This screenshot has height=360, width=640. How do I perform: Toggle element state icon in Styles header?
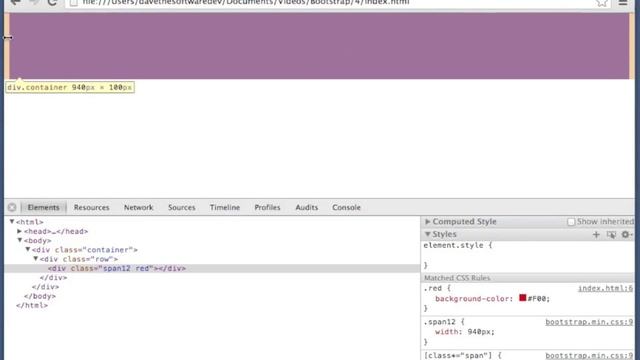[611, 235]
